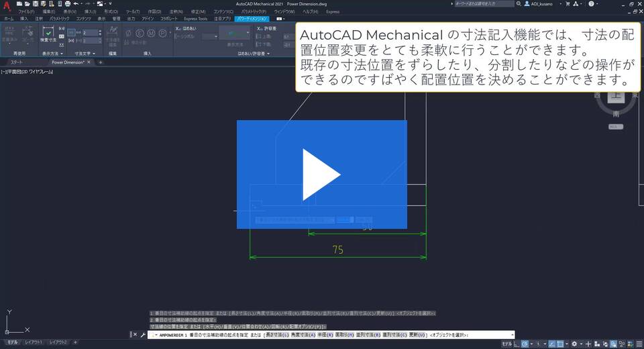Select the パワーディメンション ribbon tab

click(252, 19)
